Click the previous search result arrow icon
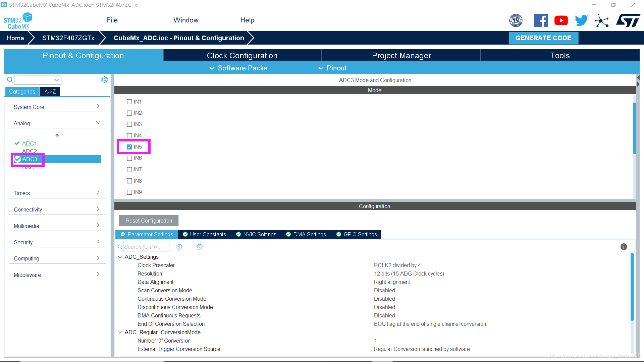Screen dimensions: 644x362 (x=179, y=247)
